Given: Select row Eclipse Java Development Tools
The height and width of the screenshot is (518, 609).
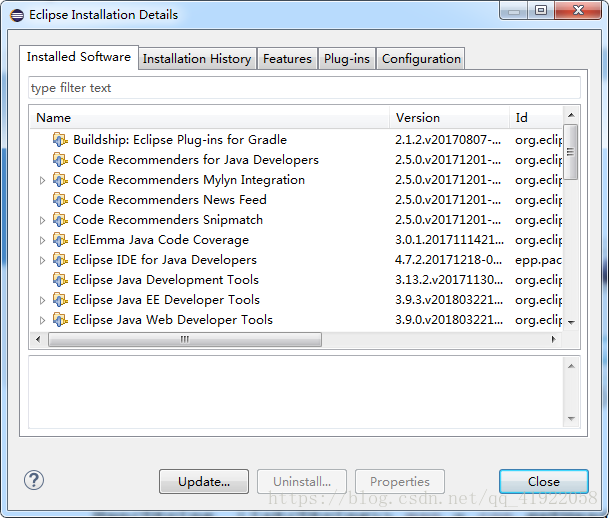Looking at the screenshot, I should coord(296,280).
